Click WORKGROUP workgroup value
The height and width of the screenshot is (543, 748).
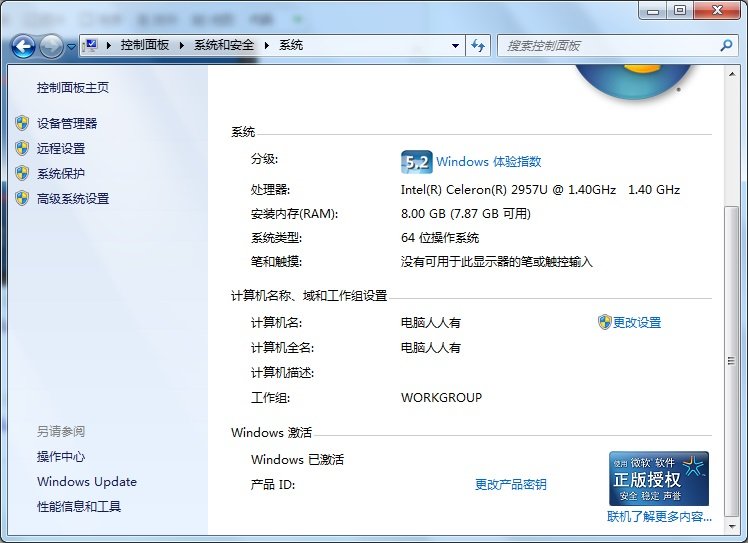441,397
